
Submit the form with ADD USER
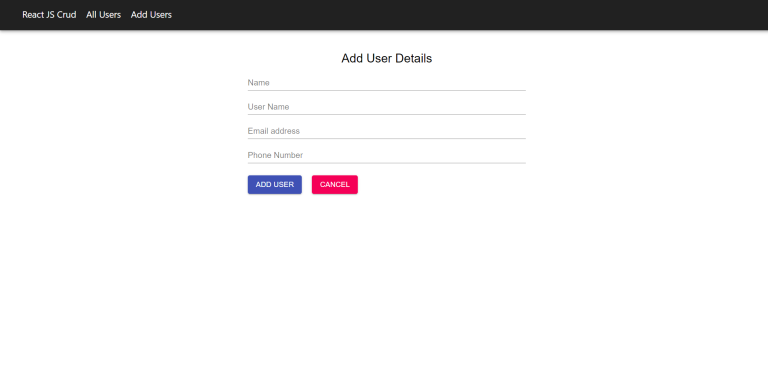275,185
